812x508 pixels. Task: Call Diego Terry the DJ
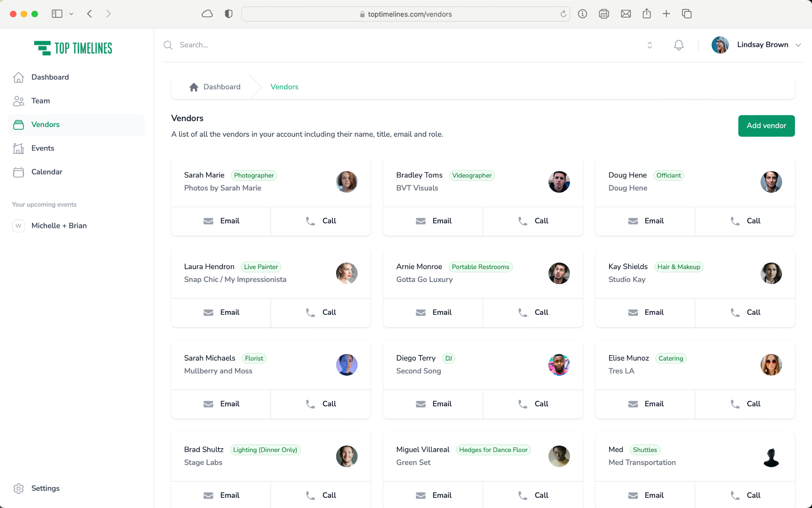point(533,404)
